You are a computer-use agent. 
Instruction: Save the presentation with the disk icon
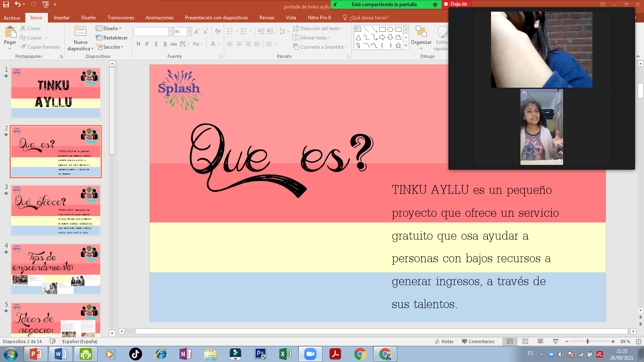click(7, 4)
